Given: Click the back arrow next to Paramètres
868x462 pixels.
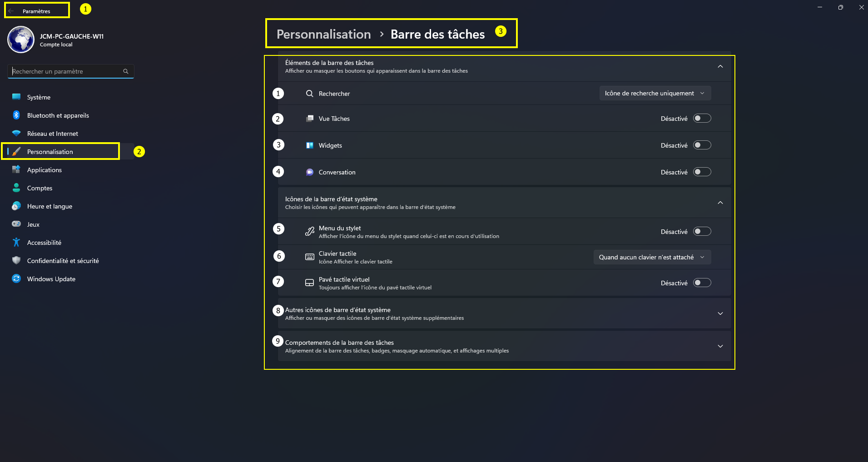Looking at the screenshot, I should click(x=11, y=11).
